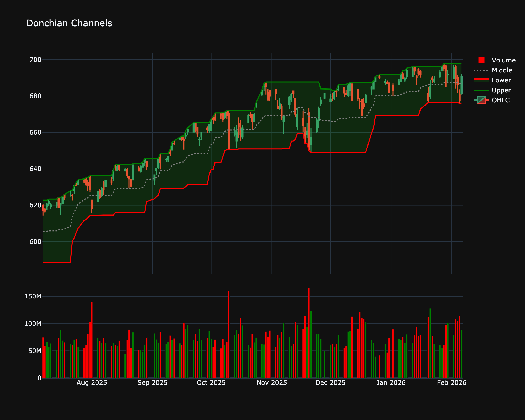Click the 700 price axis label

(x=35, y=60)
